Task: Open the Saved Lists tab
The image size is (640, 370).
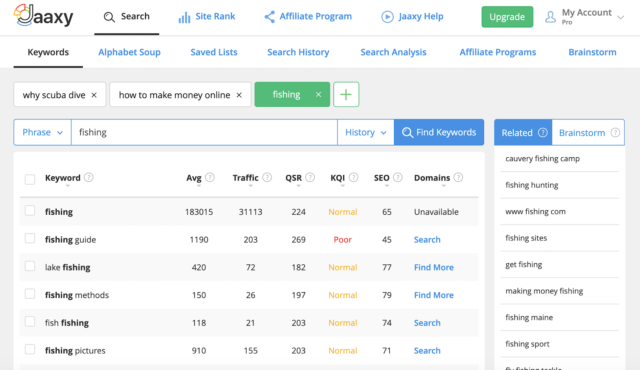Action: pos(214,52)
